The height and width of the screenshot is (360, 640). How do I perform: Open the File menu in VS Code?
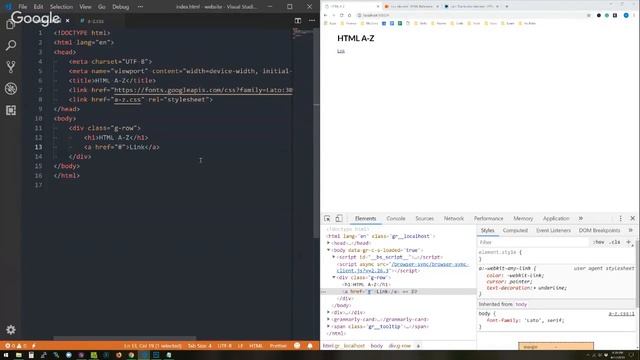click(x=23, y=7)
